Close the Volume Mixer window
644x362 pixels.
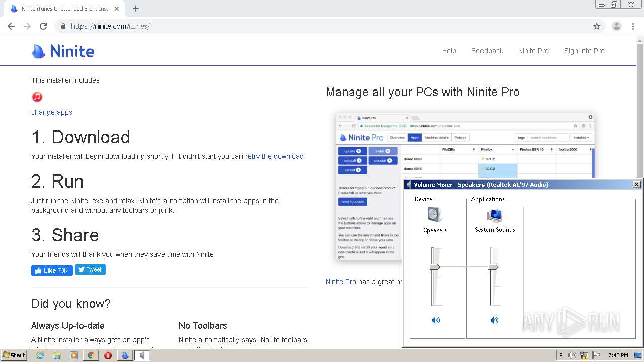tap(636, 185)
